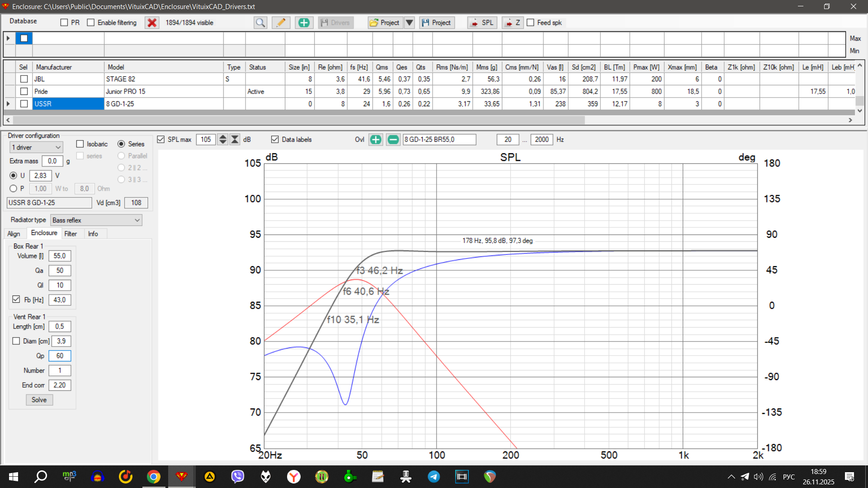868x488 pixels.
Task: Enable the Isobaric checkbox
Action: [x=80, y=144]
